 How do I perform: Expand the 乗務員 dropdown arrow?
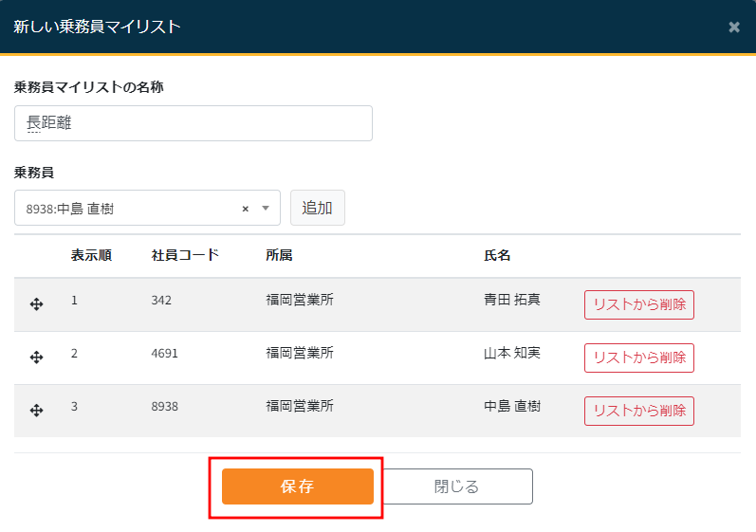(266, 209)
